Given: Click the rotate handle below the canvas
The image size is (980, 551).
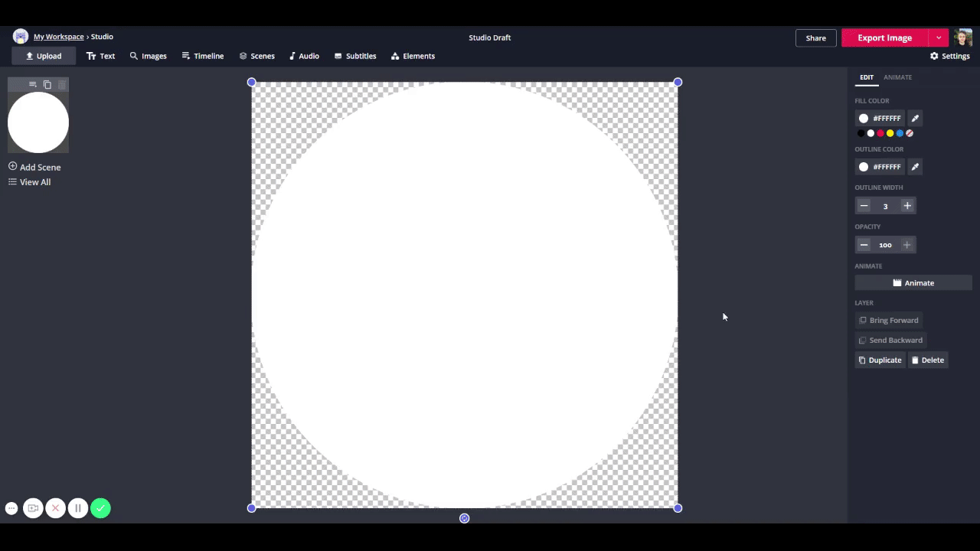Looking at the screenshot, I should [464, 518].
